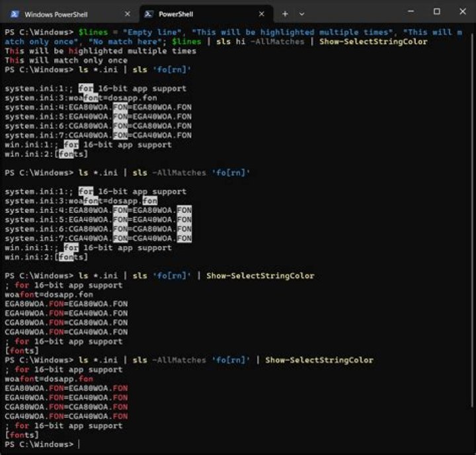
Task: Click the first 'system.ini:7:CGA40WOA.FON' output line
Action: point(98,135)
